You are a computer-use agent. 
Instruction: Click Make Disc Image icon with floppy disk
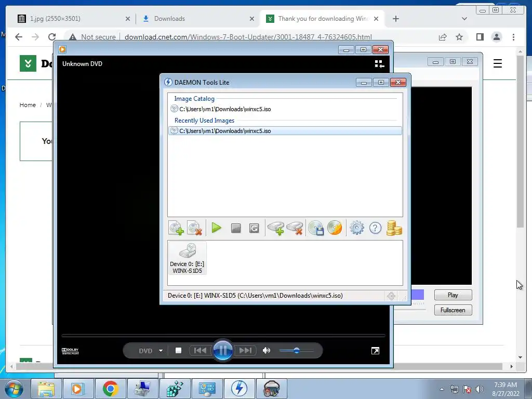[x=316, y=228]
